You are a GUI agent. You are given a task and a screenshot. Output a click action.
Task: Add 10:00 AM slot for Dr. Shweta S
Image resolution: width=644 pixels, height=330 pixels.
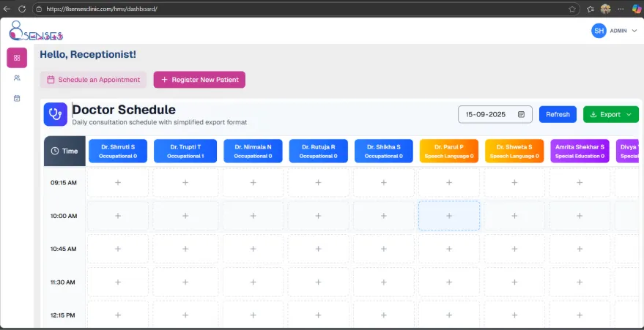(514, 216)
